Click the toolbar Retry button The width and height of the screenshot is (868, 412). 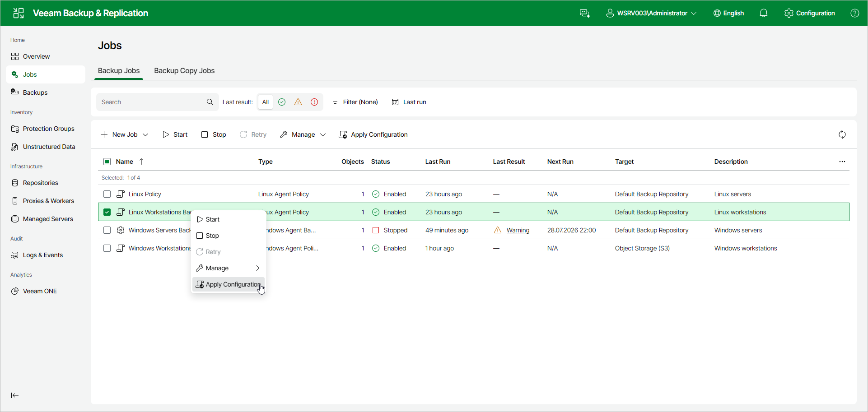pos(253,134)
